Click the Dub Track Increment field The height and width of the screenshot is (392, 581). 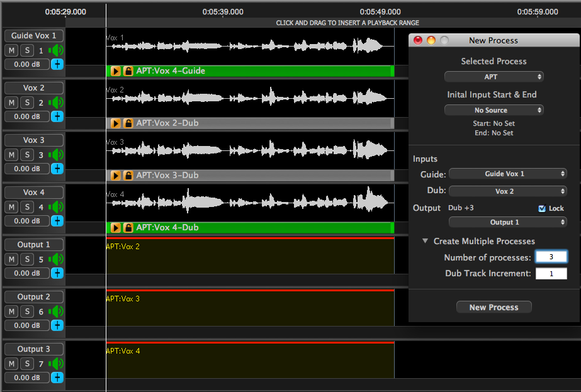(551, 274)
